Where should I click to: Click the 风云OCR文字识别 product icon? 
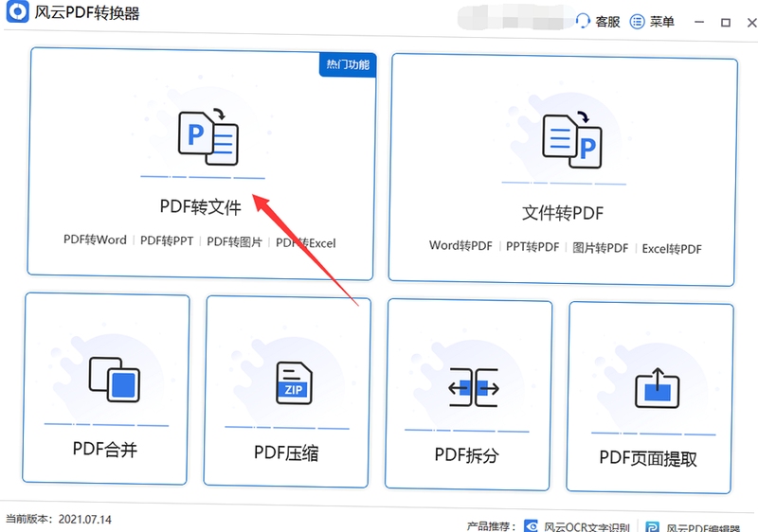(532, 526)
